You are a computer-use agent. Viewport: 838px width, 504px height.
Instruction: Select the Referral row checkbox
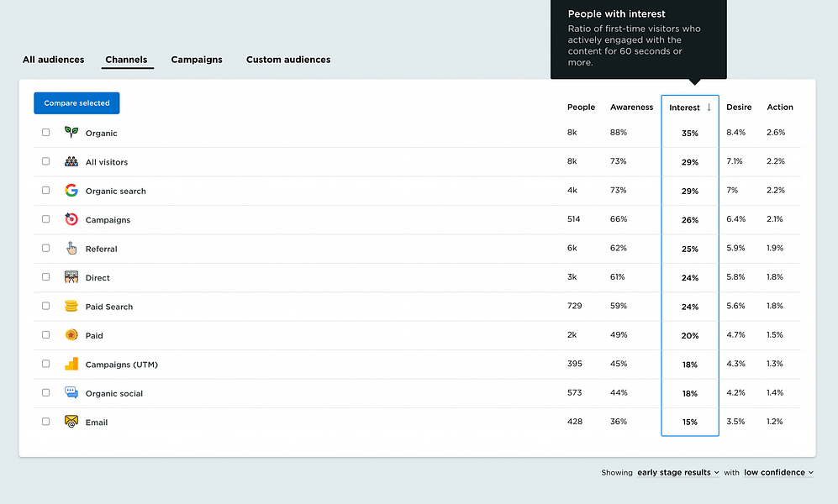(46, 249)
